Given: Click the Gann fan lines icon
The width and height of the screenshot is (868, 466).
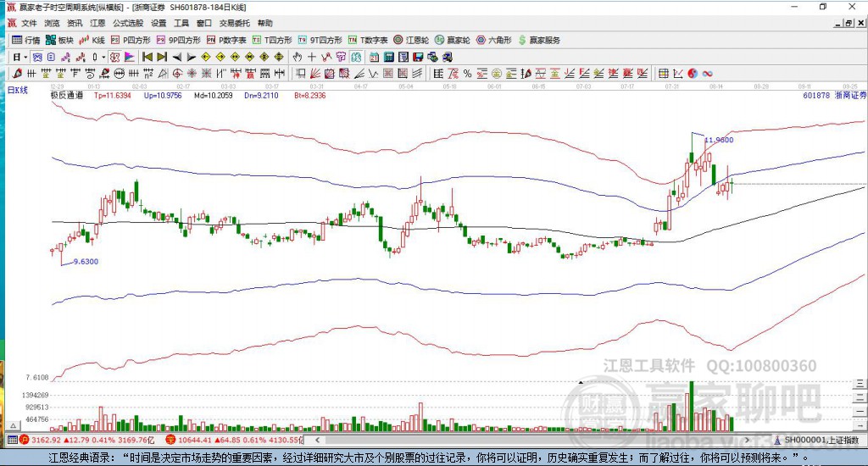Looking at the screenshot, I should 315,74.
